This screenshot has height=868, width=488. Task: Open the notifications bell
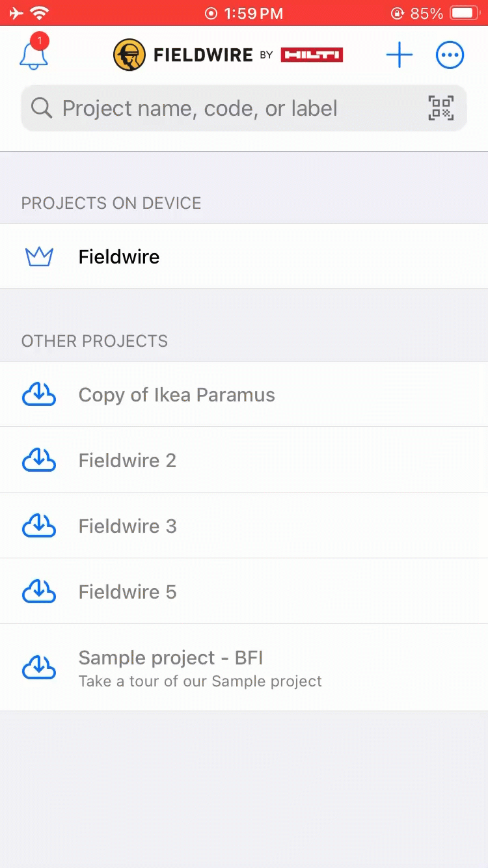34,55
